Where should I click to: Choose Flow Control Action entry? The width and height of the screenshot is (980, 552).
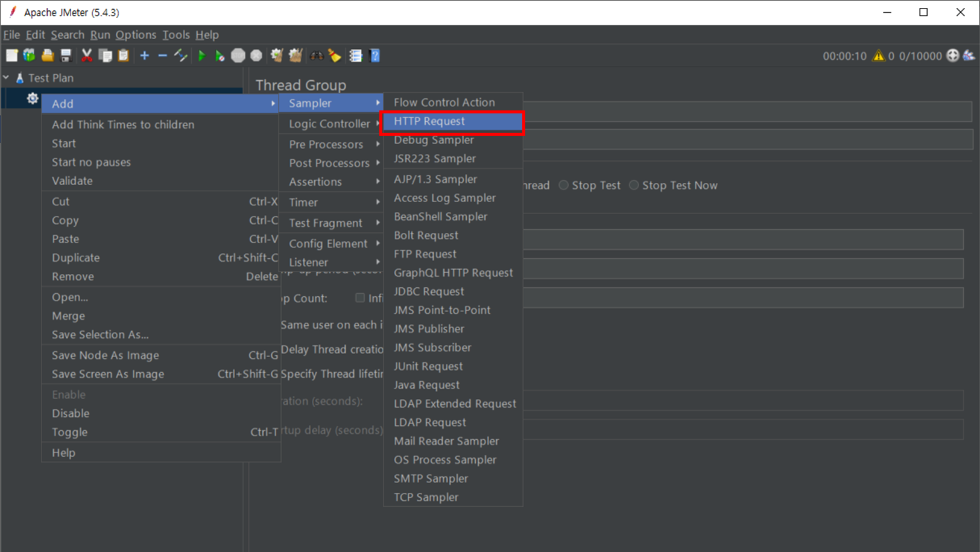point(453,103)
